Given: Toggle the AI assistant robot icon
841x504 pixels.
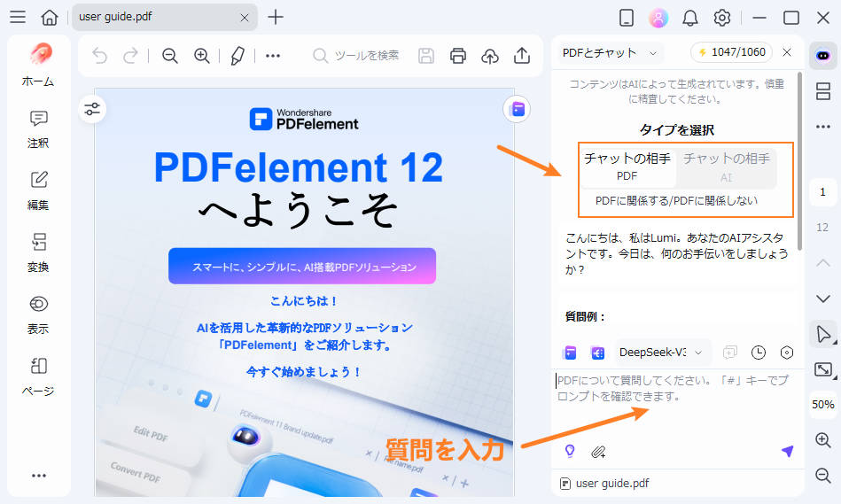Looking at the screenshot, I should 822,55.
